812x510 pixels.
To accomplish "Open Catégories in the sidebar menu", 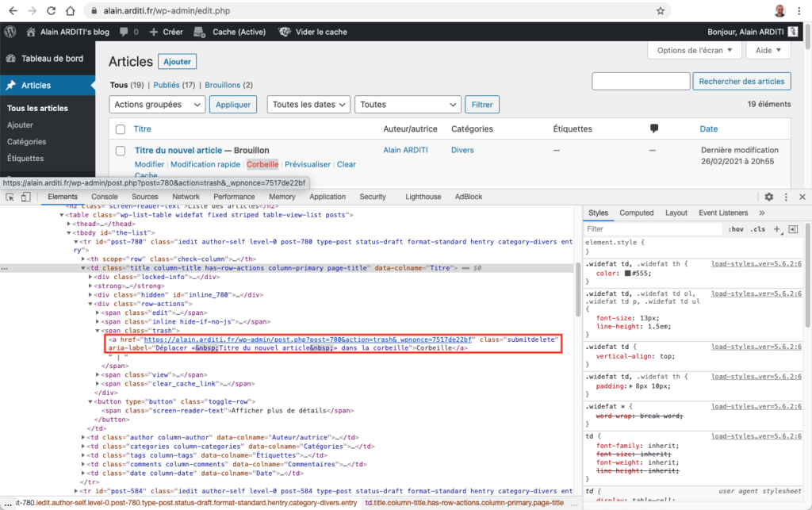I will point(26,141).
